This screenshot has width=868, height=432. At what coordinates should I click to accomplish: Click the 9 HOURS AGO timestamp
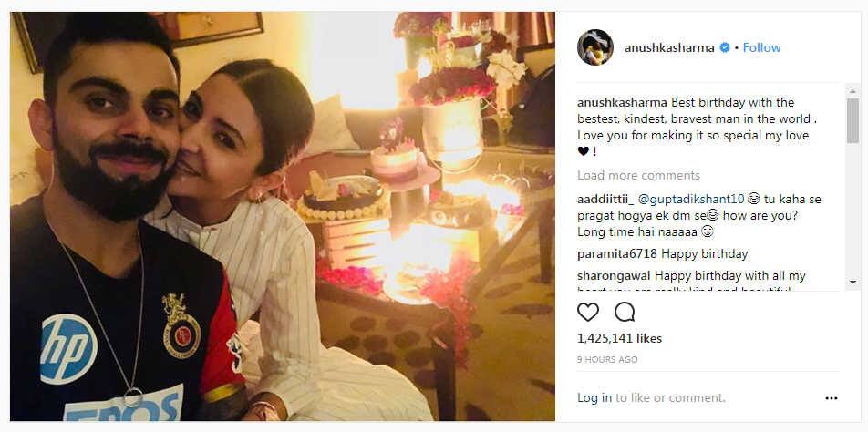[x=607, y=359]
